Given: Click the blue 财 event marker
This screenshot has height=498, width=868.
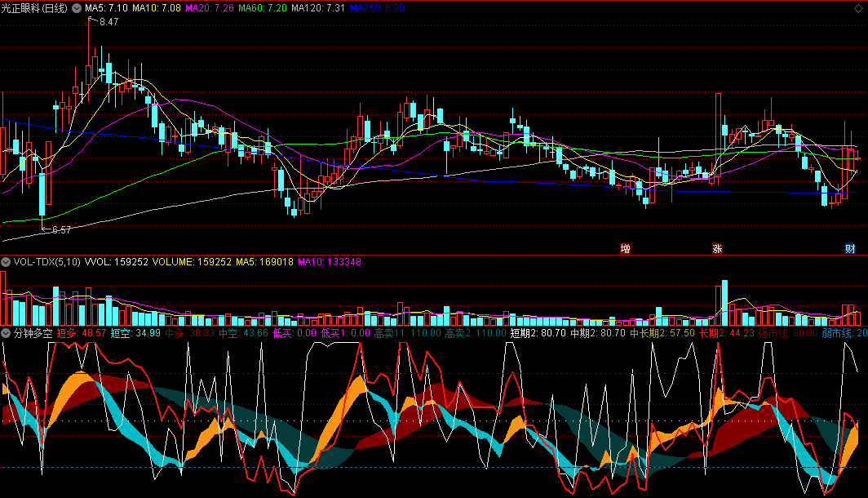Looking at the screenshot, I should (x=850, y=249).
